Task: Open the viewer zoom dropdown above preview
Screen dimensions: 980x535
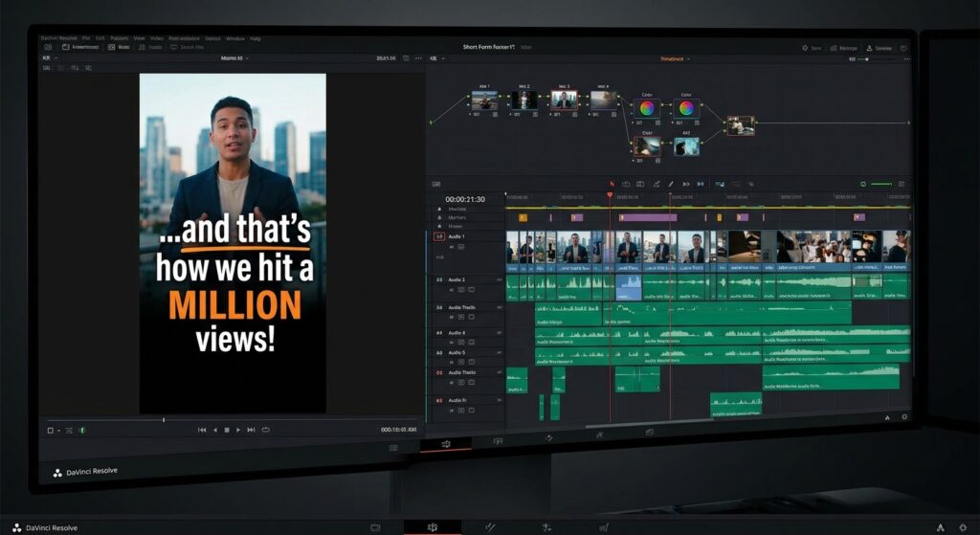Action: [234, 58]
